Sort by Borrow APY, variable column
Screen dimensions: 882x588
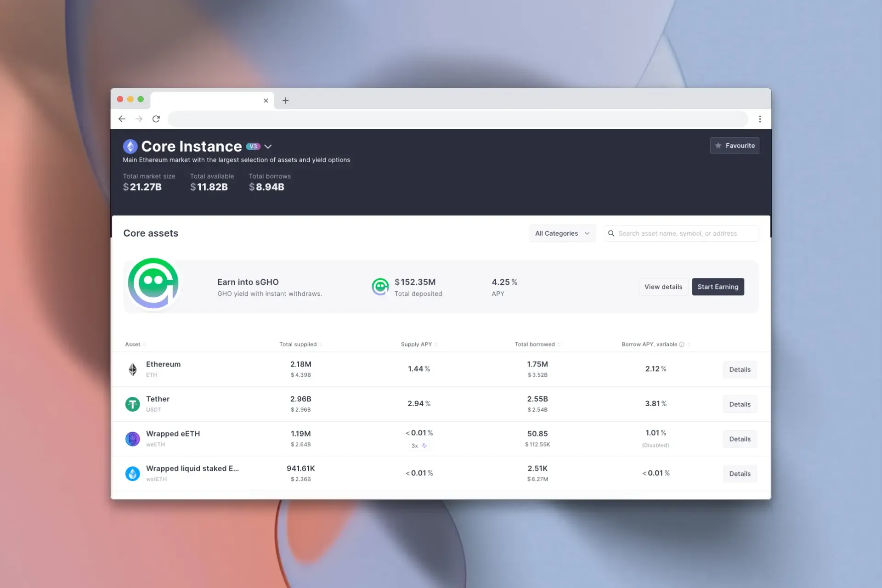point(656,344)
